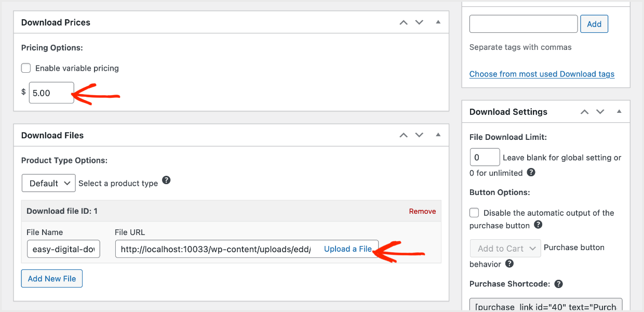The height and width of the screenshot is (312, 644).
Task: Move Download Files panel down
Action: pos(419,135)
